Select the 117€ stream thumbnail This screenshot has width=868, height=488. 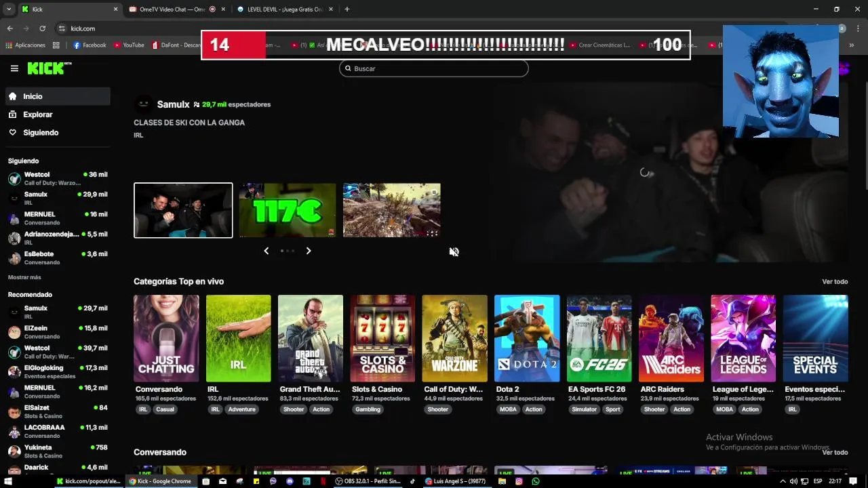pyautogui.click(x=288, y=210)
